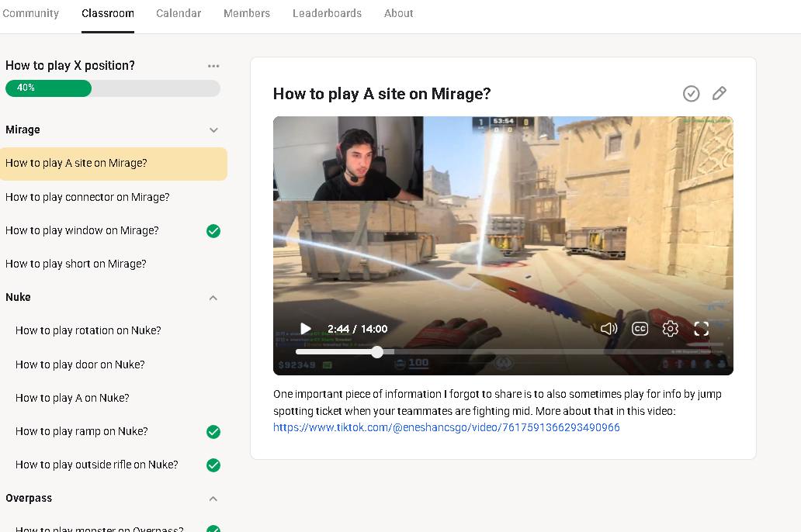Click the Overpass section heading
Screen dimensions: 801x532
pos(29,499)
